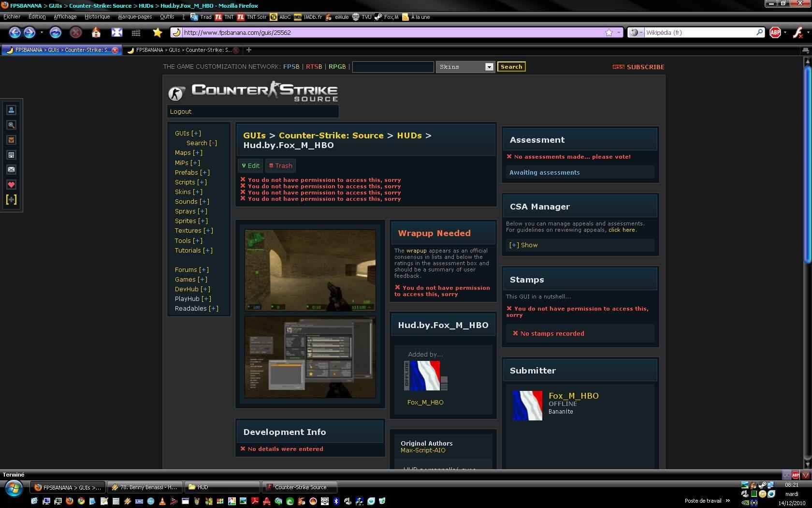
Task: Click the Home button in browser toolbar
Action: (x=96, y=32)
